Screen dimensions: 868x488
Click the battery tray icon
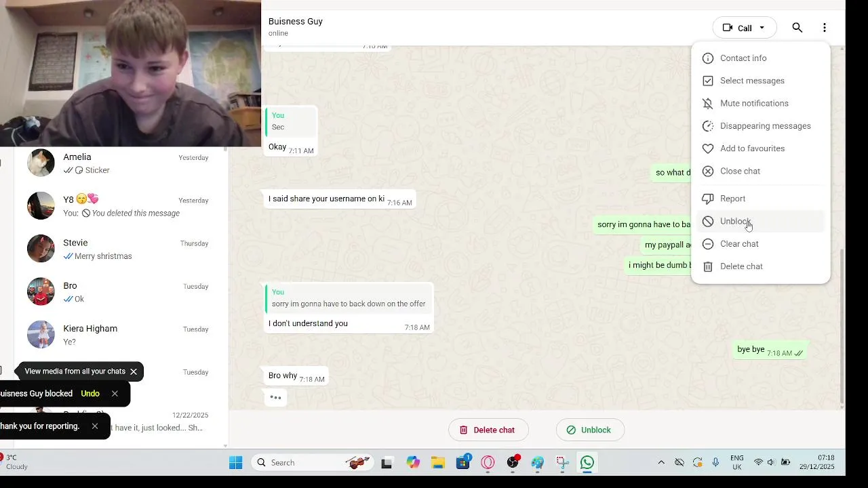click(785, 462)
